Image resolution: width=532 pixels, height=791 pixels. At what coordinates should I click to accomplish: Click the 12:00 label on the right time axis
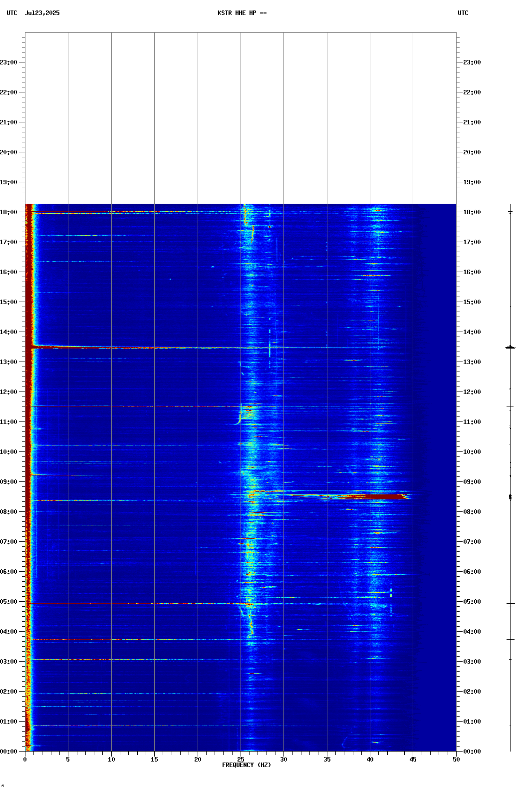pyautogui.click(x=472, y=392)
